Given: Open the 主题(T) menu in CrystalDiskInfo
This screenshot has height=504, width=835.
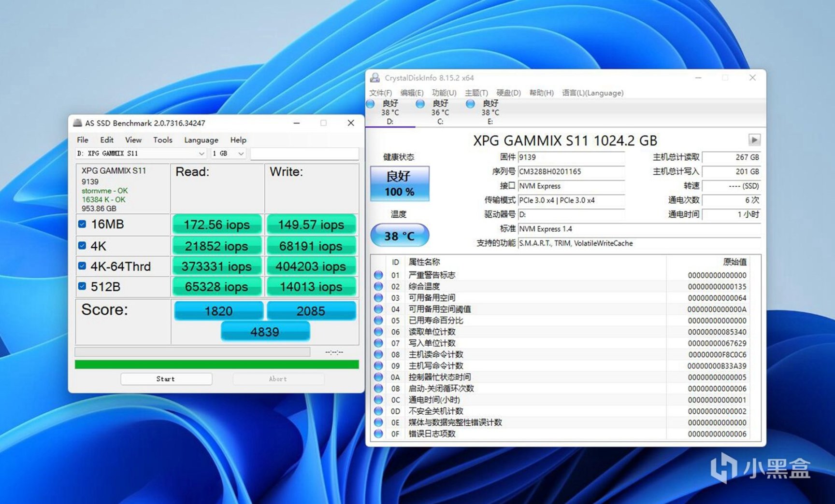Looking at the screenshot, I should [x=476, y=93].
